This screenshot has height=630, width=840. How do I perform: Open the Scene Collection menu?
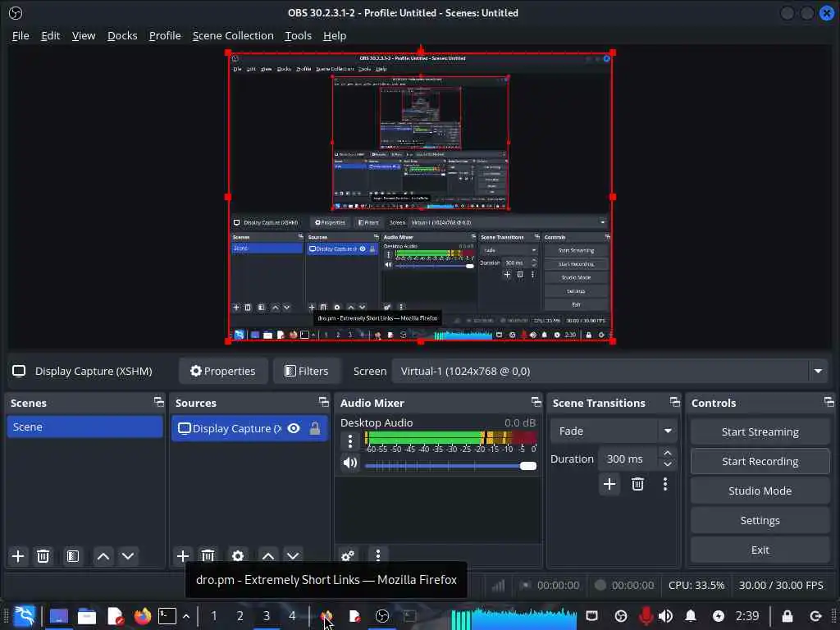233,35
